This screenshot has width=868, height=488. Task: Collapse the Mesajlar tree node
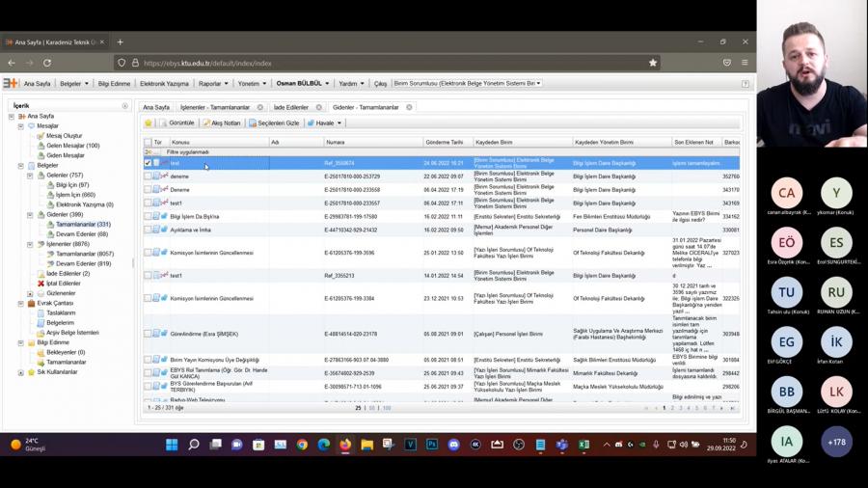pyautogui.click(x=21, y=126)
